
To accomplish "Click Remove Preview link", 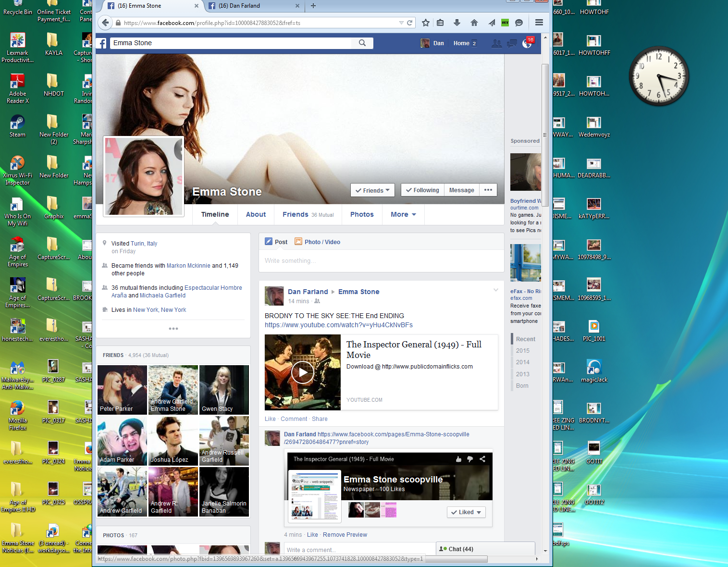I will point(345,535).
